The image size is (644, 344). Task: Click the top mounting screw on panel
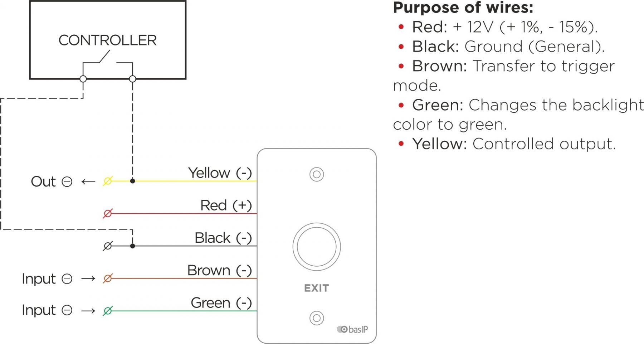[x=317, y=175]
